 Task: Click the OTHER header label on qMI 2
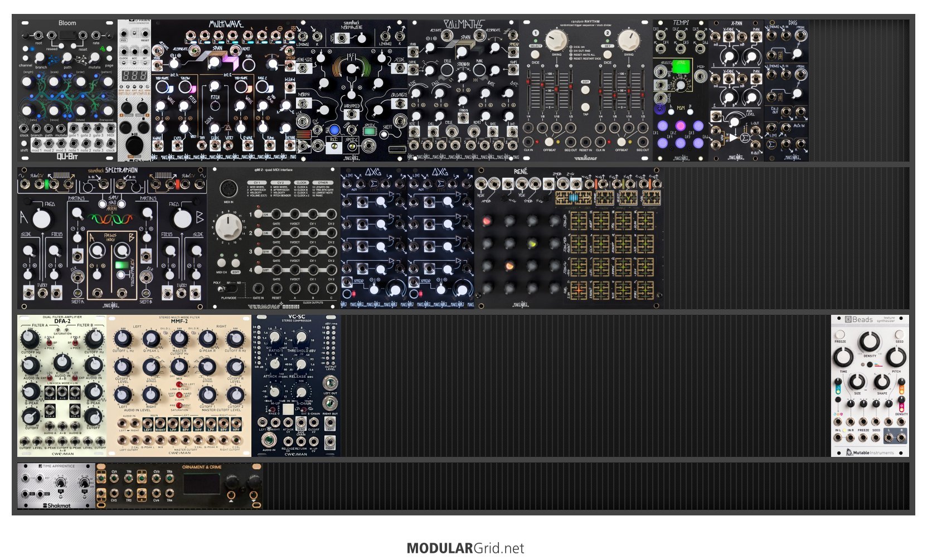coord(323,182)
